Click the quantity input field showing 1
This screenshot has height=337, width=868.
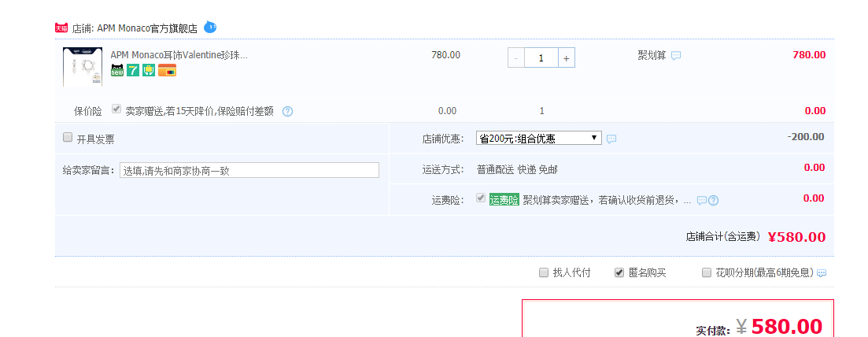tap(541, 57)
